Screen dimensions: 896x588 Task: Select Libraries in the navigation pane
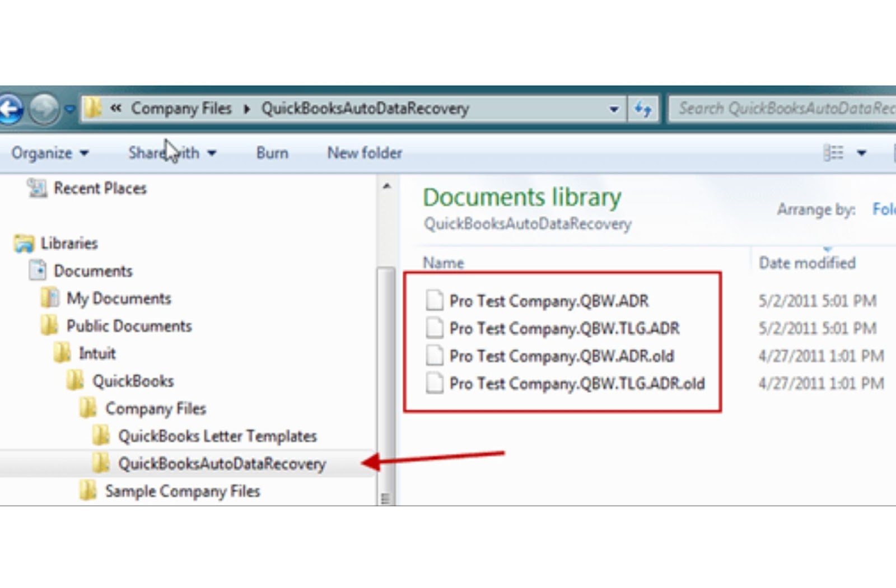[x=69, y=243]
